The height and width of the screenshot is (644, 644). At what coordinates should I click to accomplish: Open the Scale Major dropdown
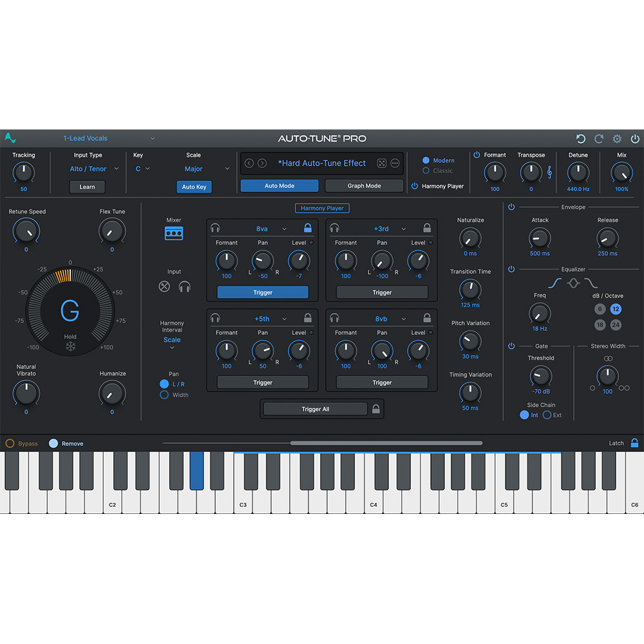(x=207, y=169)
